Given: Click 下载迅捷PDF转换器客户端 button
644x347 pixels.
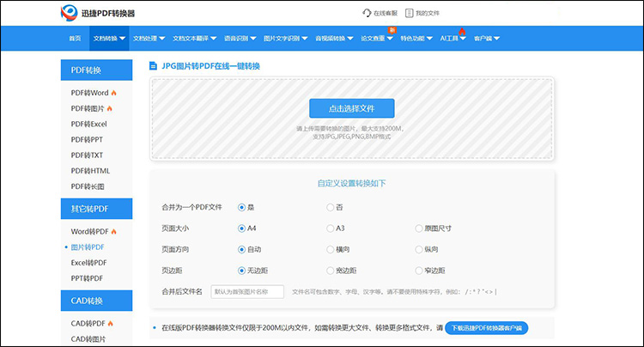Looking at the screenshot, I should click(x=486, y=328).
